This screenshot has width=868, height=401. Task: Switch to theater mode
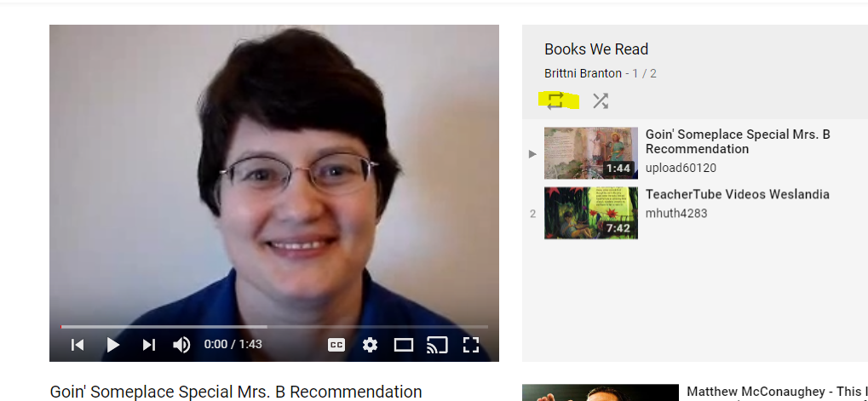pyautogui.click(x=404, y=345)
